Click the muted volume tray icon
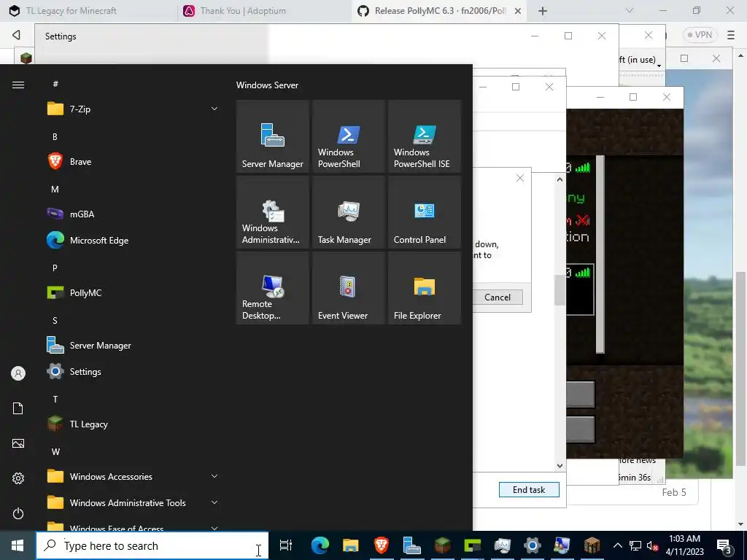 click(653, 545)
